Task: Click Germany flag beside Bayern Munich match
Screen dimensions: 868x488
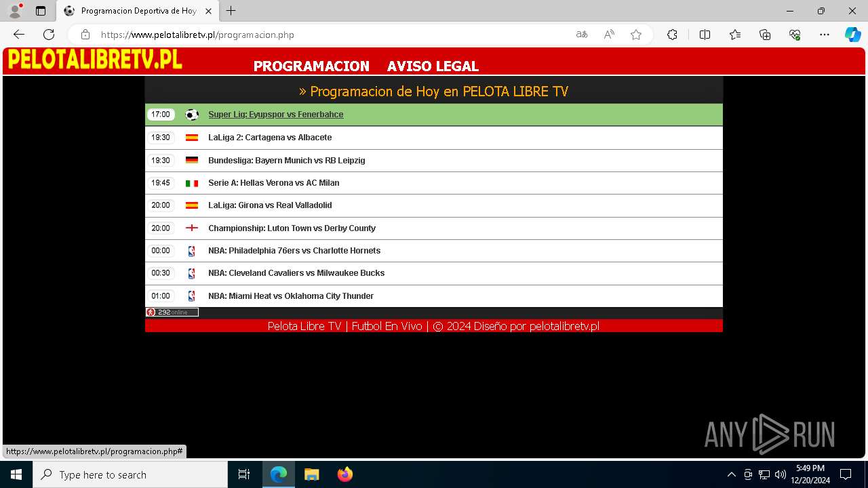Action: tap(192, 161)
